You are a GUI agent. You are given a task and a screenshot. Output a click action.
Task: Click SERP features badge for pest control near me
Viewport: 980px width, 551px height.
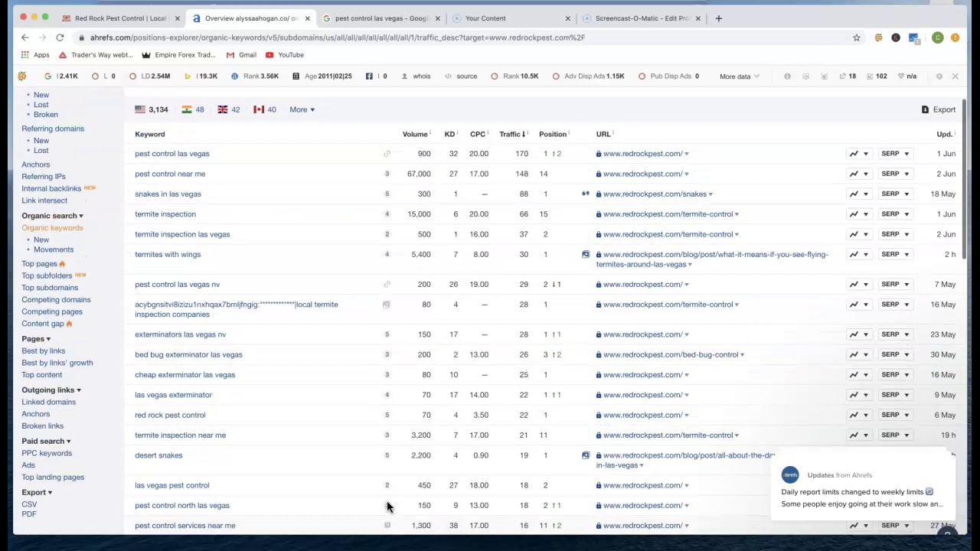pos(387,174)
